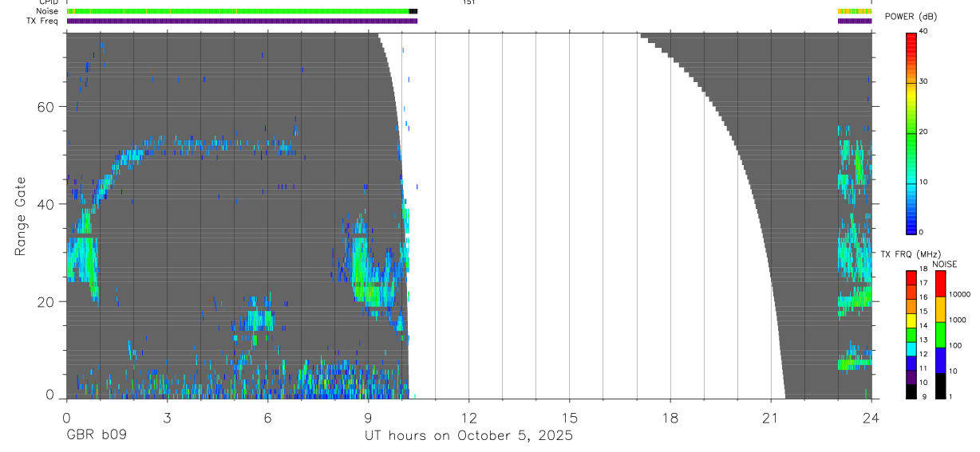The height and width of the screenshot is (452, 980).
Task: Click the 10000 label on NOISE scale
Action: tap(959, 294)
